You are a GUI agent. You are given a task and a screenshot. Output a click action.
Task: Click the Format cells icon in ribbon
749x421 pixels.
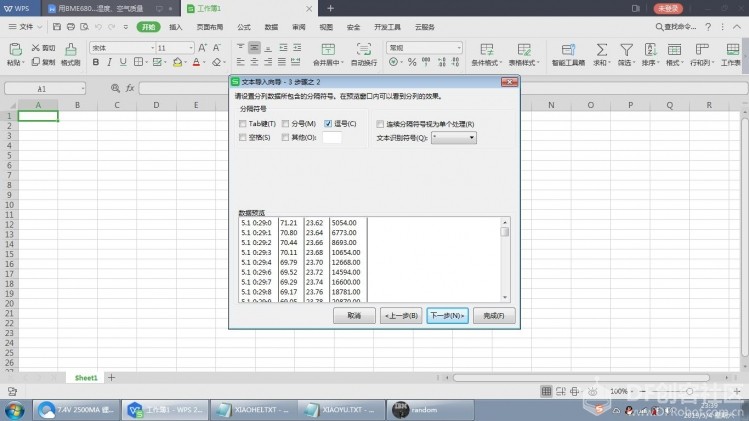674,49
